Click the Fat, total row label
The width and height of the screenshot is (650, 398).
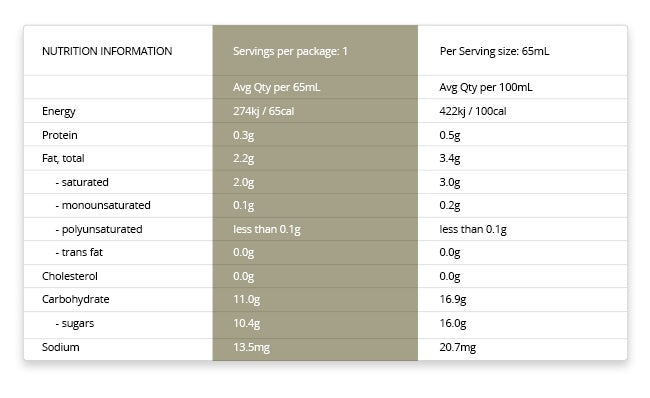63,158
